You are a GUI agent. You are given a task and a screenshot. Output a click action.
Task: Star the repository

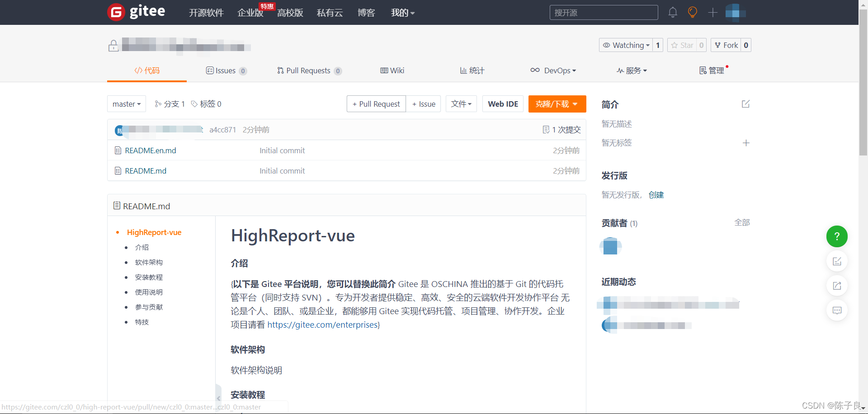click(x=682, y=45)
